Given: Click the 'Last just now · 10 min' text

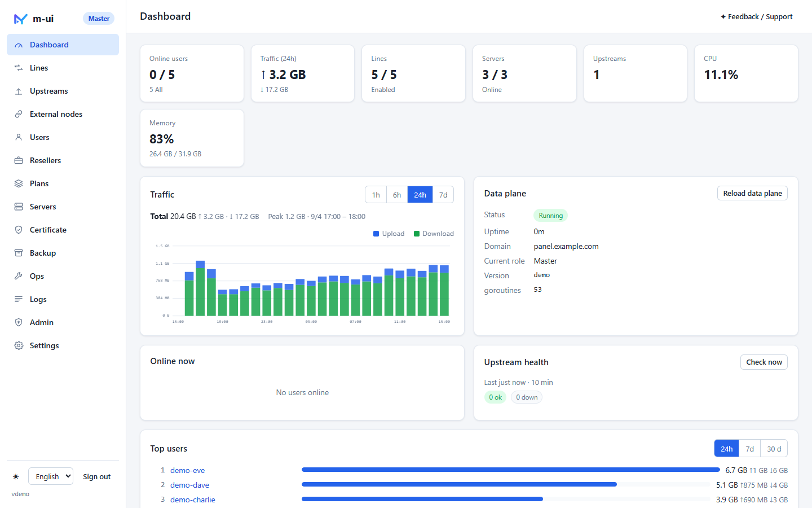Looking at the screenshot, I should pyautogui.click(x=518, y=382).
